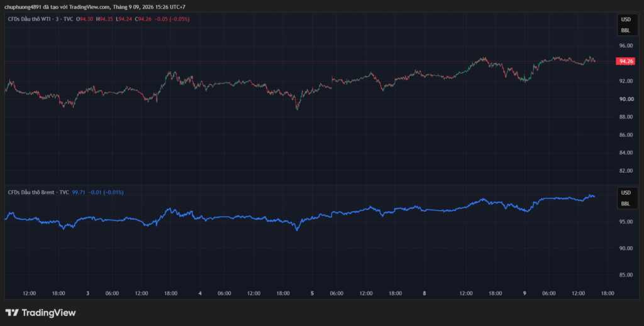The image size is (644, 326).
Task: Click date marker 9 on time axis
Action: [525, 293]
